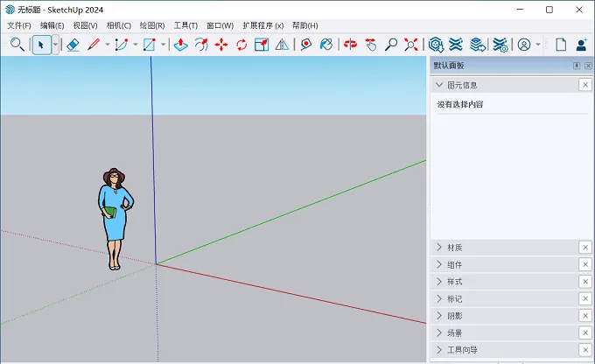Open the 编辑(E) menu
This screenshot has height=364, width=595.
tap(52, 25)
